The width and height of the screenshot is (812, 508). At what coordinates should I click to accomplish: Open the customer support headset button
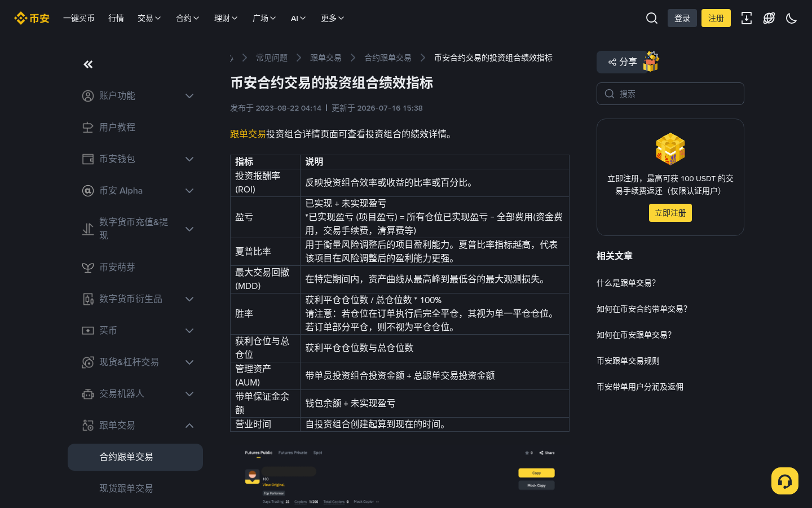pos(785,481)
